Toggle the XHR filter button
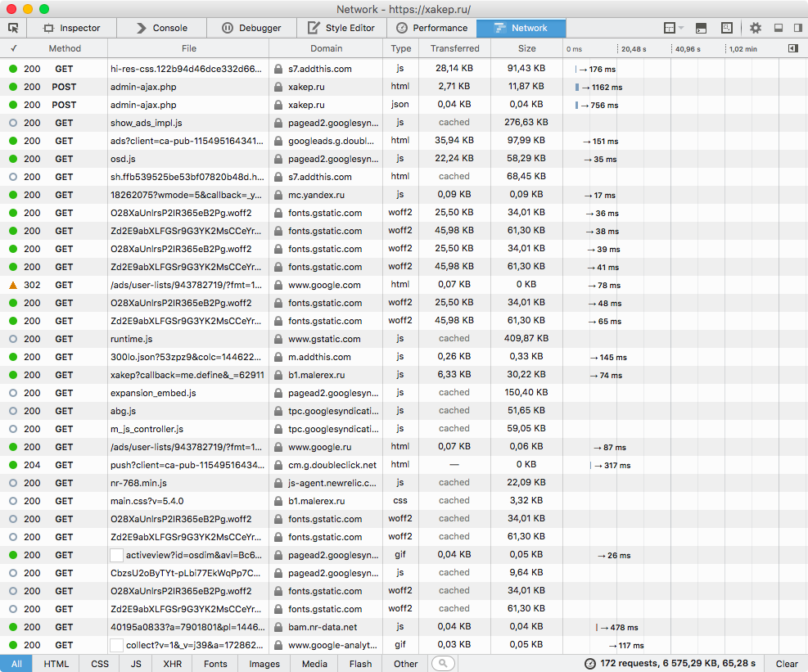This screenshot has height=672, width=808. tap(173, 664)
